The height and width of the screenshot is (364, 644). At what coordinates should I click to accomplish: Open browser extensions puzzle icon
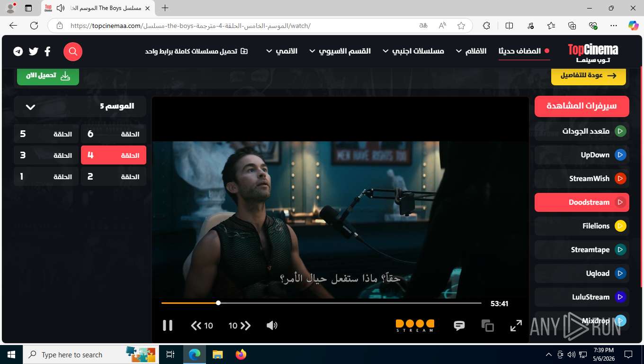[486, 26]
